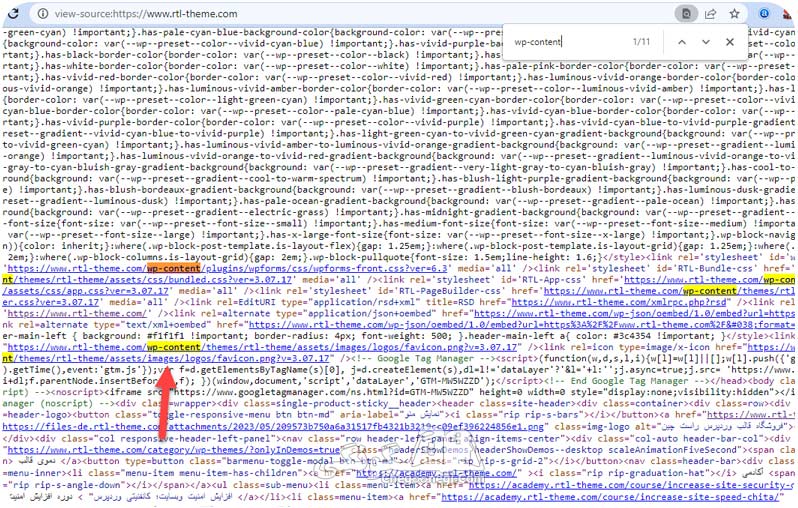Open the increase-site-security course link

click(632, 485)
